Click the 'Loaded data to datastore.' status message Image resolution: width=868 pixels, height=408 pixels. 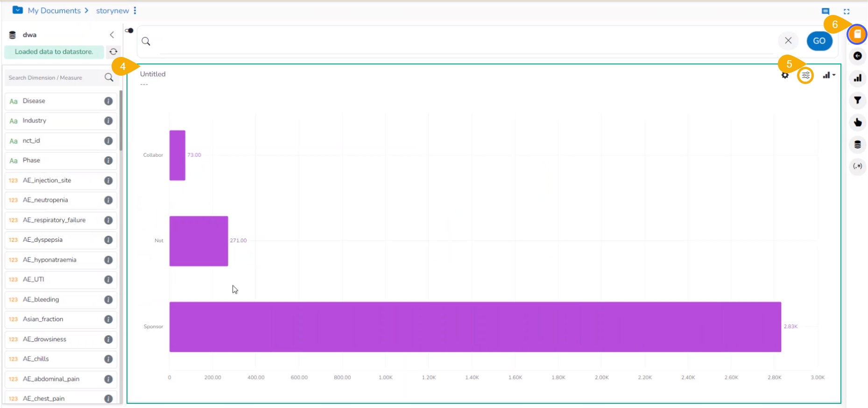coord(54,52)
